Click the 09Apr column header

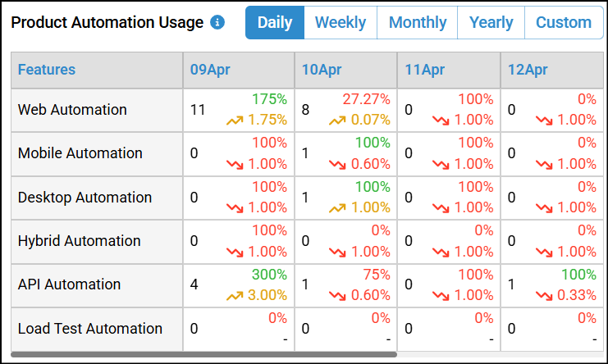pyautogui.click(x=210, y=71)
